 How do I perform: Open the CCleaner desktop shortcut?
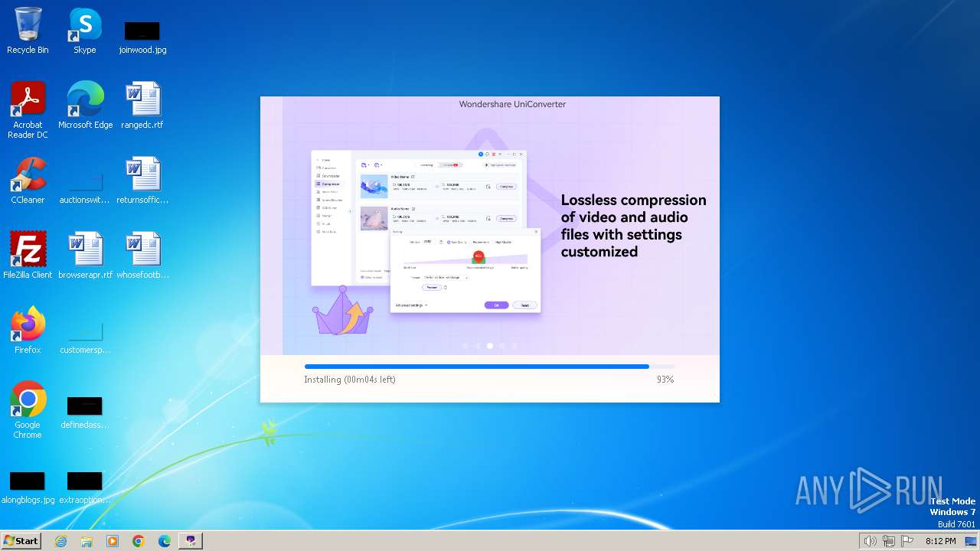tap(28, 181)
